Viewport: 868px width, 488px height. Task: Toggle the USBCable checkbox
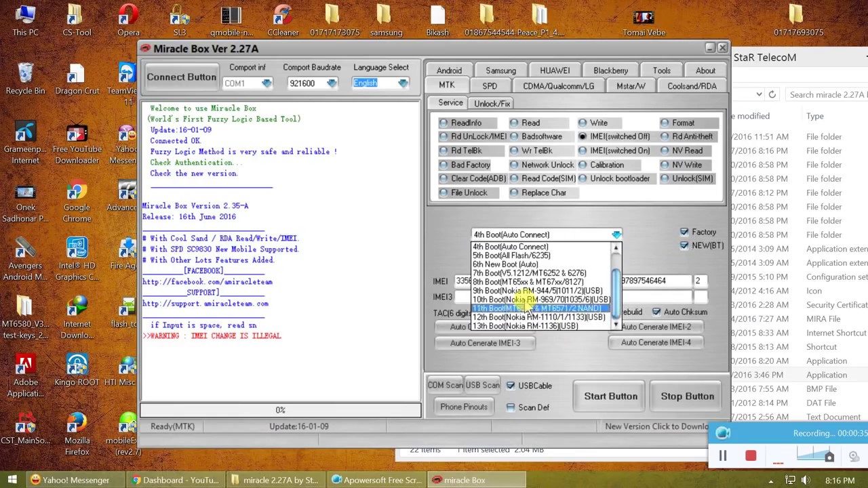(x=511, y=386)
